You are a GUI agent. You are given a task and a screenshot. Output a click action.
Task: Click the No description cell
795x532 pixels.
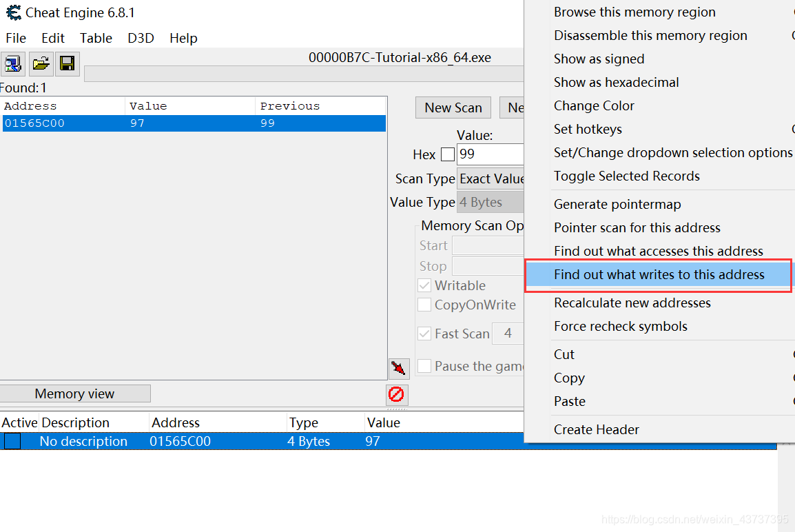coord(83,441)
